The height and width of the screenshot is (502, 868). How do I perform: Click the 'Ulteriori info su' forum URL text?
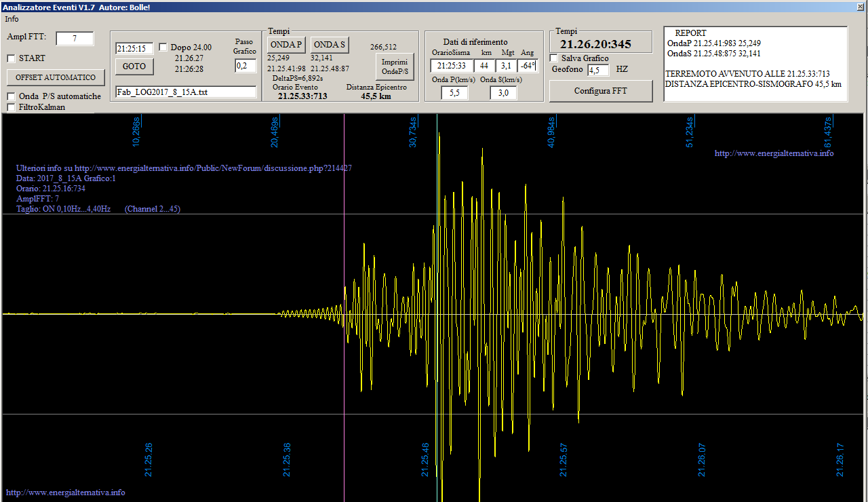[184, 168]
